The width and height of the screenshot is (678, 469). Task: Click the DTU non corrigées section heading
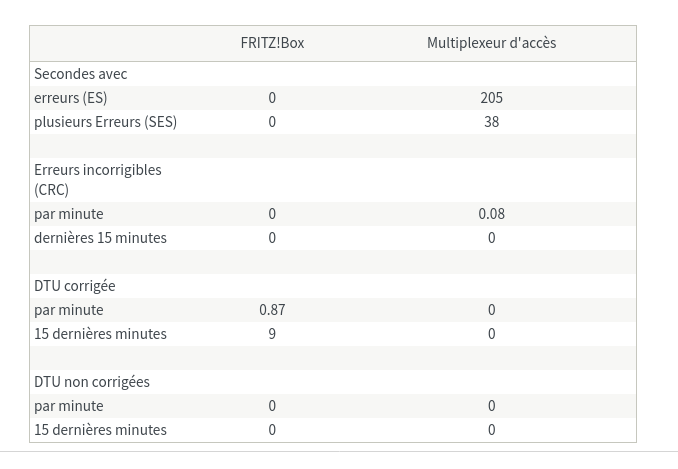pos(92,382)
